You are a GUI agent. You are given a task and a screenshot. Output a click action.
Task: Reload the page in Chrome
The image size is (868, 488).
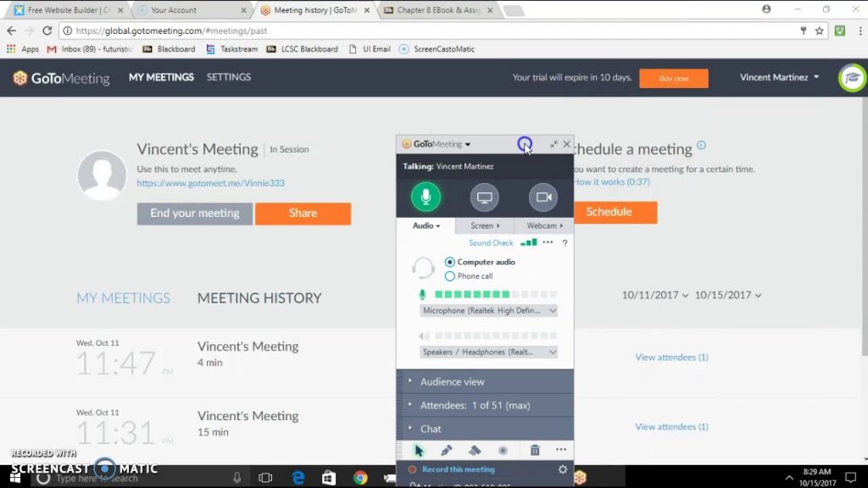pos(47,31)
